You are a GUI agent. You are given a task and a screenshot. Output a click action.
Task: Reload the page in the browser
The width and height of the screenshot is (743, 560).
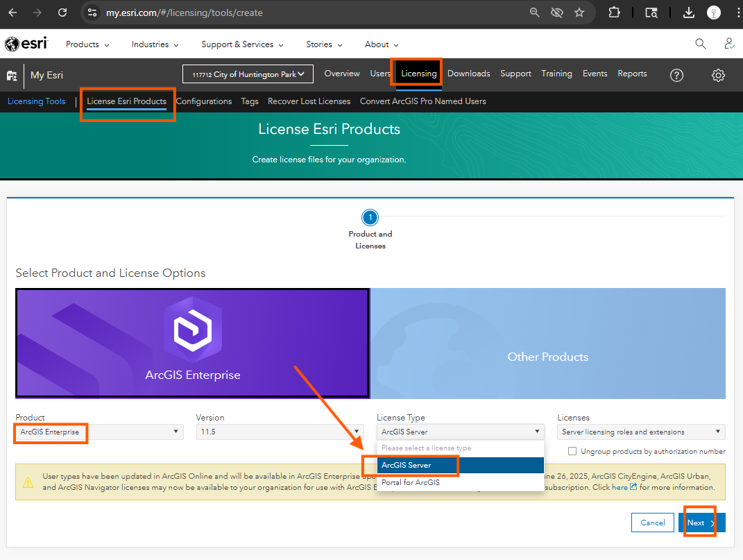coord(62,12)
